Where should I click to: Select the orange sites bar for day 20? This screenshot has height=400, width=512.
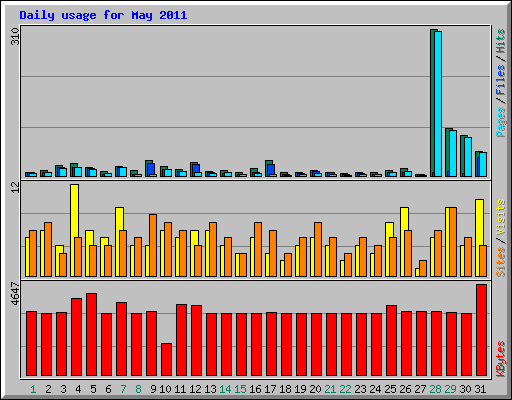tap(318, 249)
